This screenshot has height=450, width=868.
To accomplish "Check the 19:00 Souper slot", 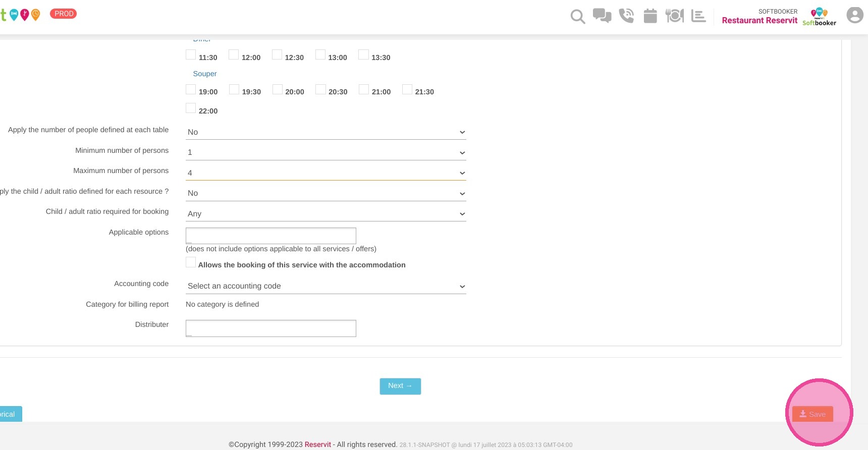I will 191,89.
